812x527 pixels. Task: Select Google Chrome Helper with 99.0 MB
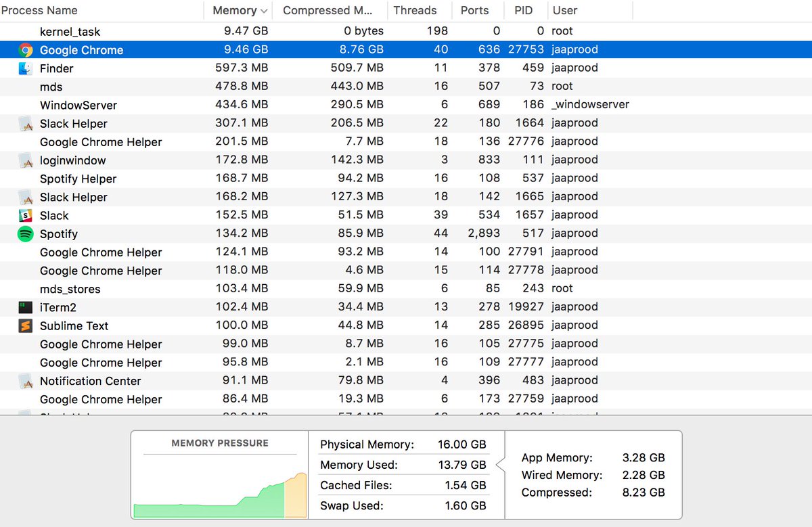click(x=101, y=344)
